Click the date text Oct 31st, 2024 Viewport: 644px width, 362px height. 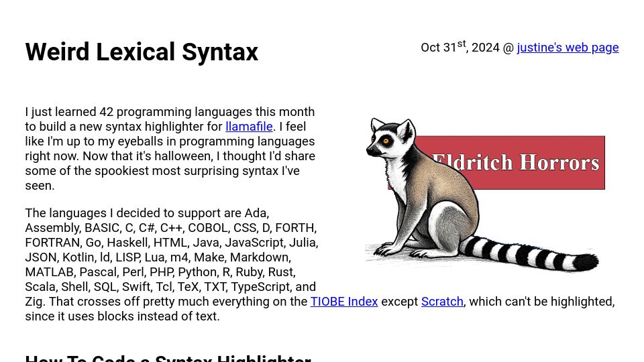tap(460, 47)
